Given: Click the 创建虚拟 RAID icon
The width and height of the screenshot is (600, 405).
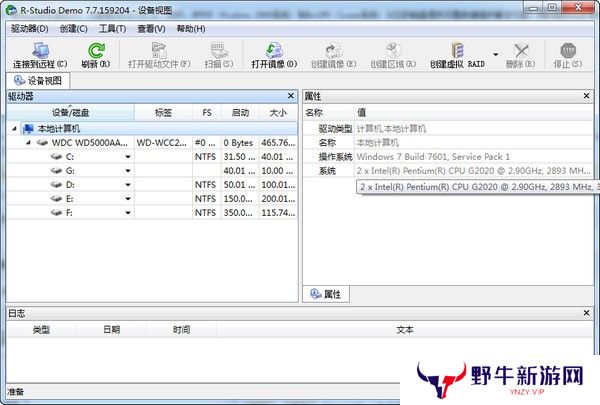Looking at the screenshot, I should (x=457, y=50).
